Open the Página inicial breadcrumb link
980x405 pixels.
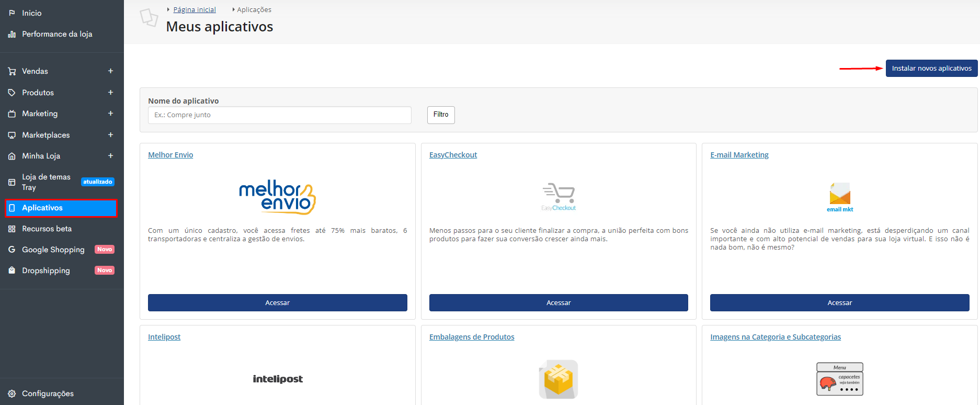195,10
